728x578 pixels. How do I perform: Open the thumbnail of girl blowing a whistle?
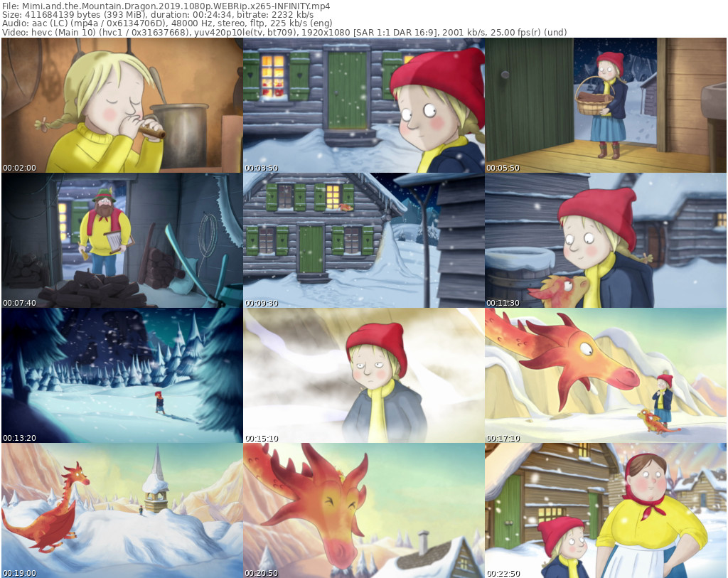[122, 105]
